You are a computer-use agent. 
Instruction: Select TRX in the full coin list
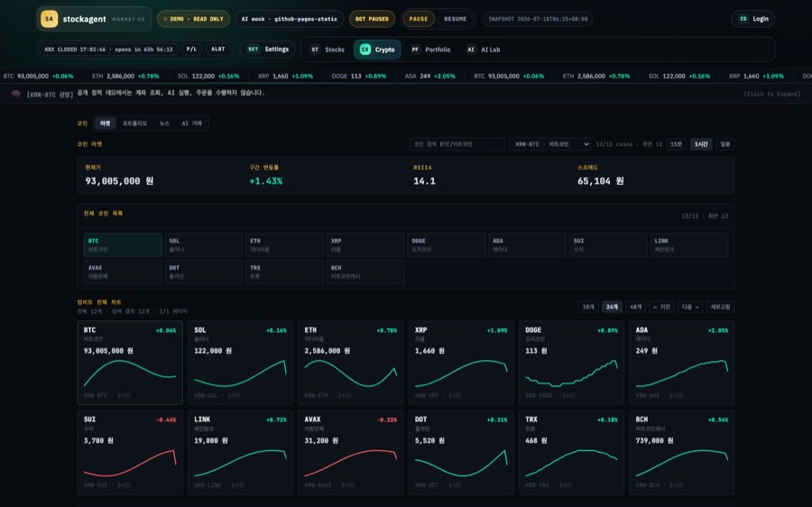(x=284, y=272)
